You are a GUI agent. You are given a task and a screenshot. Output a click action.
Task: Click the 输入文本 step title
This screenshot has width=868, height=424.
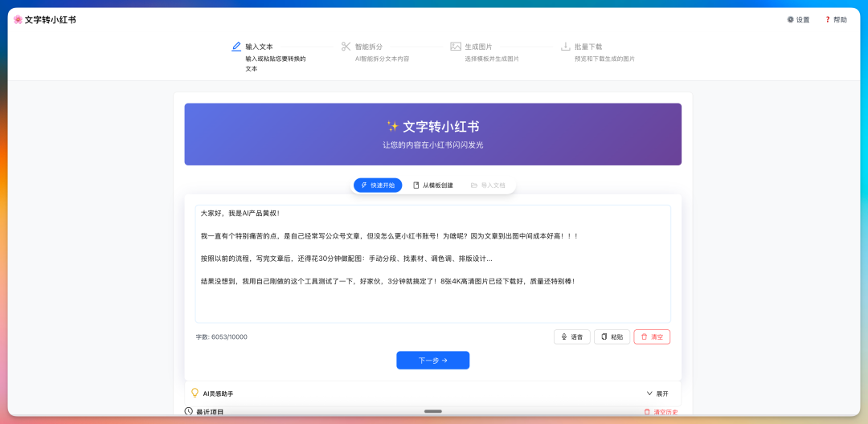coord(259,47)
